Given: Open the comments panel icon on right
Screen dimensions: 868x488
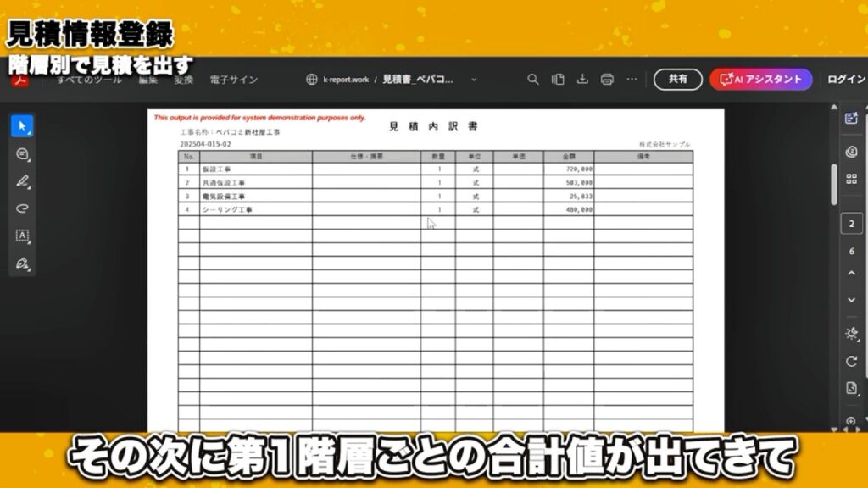Looking at the screenshot, I should coord(851,152).
